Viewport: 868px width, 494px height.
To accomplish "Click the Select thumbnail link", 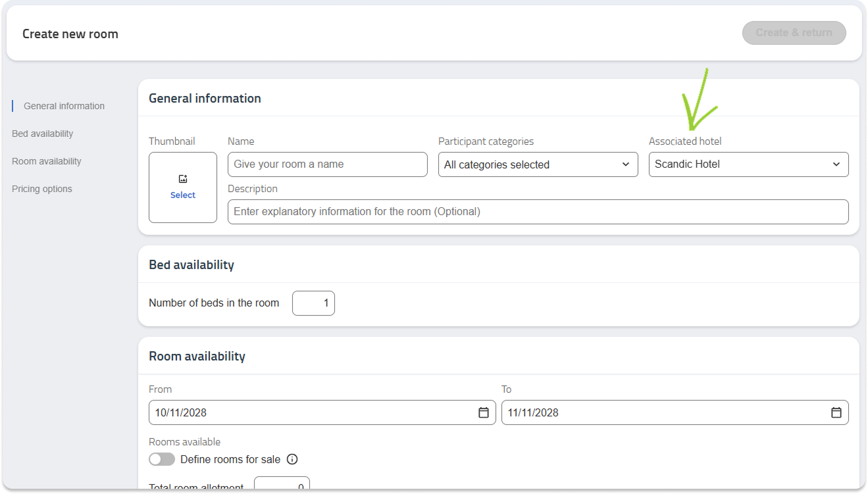I will click(183, 195).
